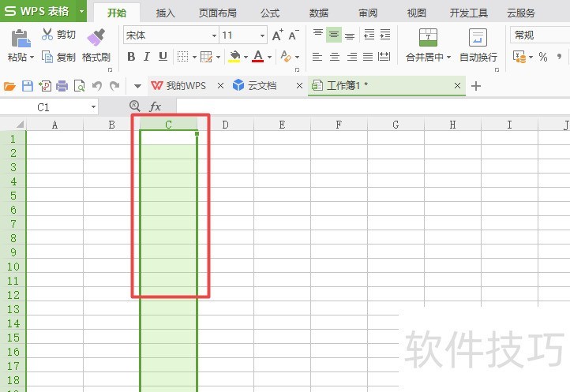Center text horizontally
Screen dimensions: 570x392
pyautogui.click(x=335, y=57)
